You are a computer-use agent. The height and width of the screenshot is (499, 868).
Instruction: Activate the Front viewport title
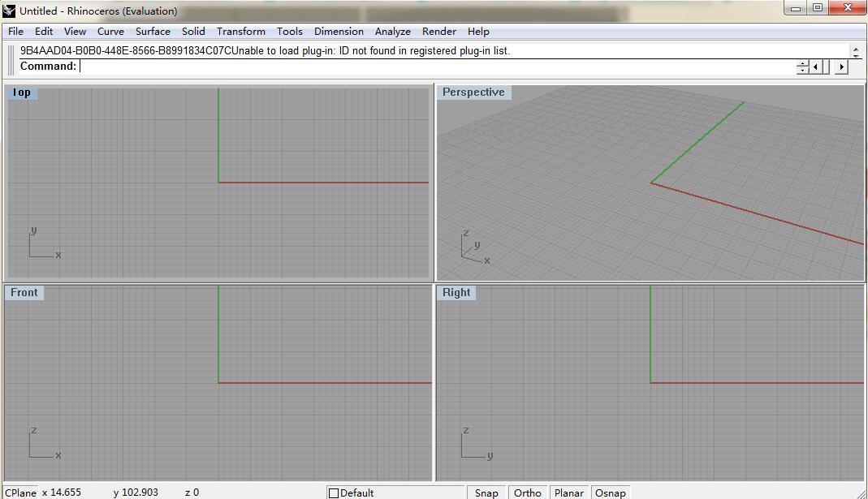(24, 292)
